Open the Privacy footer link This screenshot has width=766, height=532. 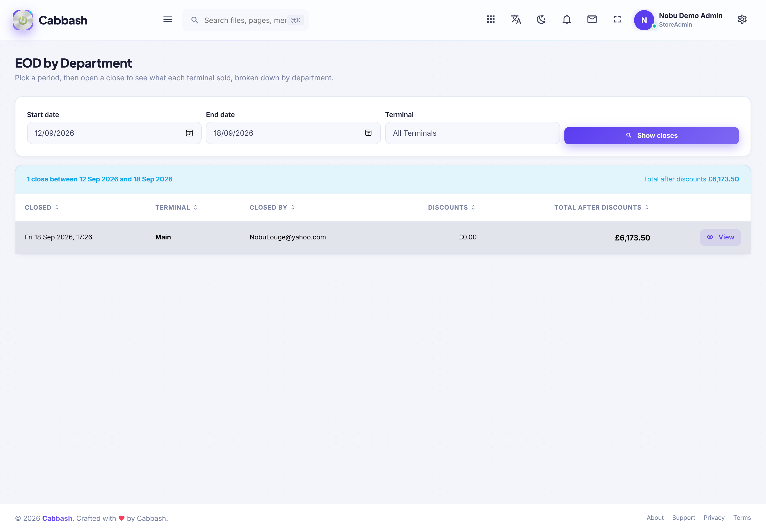click(x=714, y=518)
